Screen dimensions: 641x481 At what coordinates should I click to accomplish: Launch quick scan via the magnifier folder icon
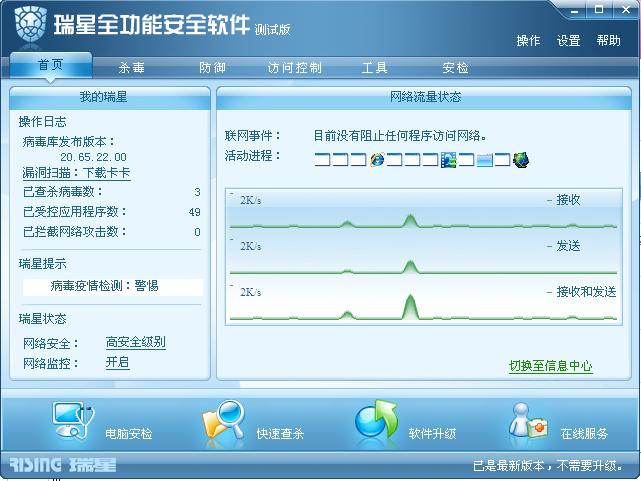(224, 421)
